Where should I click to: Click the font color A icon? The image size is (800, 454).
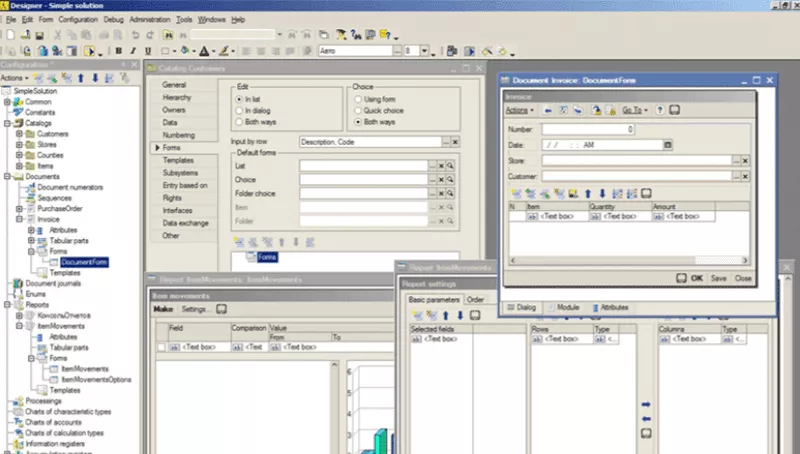(x=204, y=51)
